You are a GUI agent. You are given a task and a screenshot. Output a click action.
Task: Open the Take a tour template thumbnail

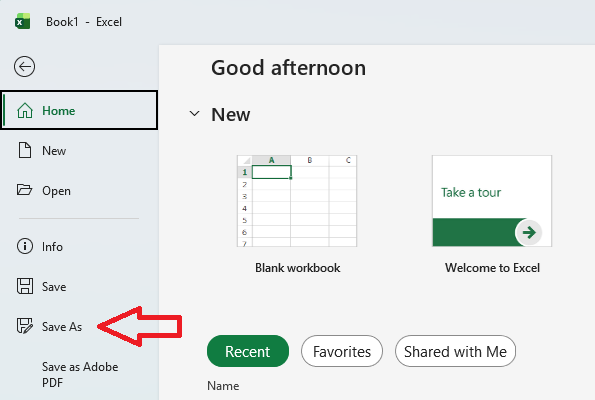click(492, 201)
